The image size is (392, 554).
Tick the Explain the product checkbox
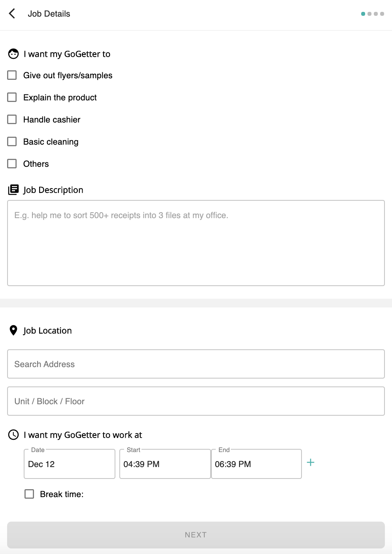pyautogui.click(x=12, y=97)
